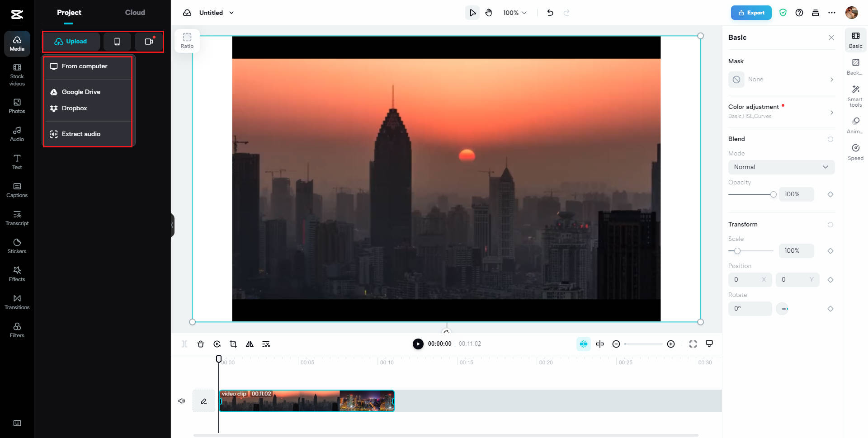Open the 100% zoom level dropdown

click(515, 13)
